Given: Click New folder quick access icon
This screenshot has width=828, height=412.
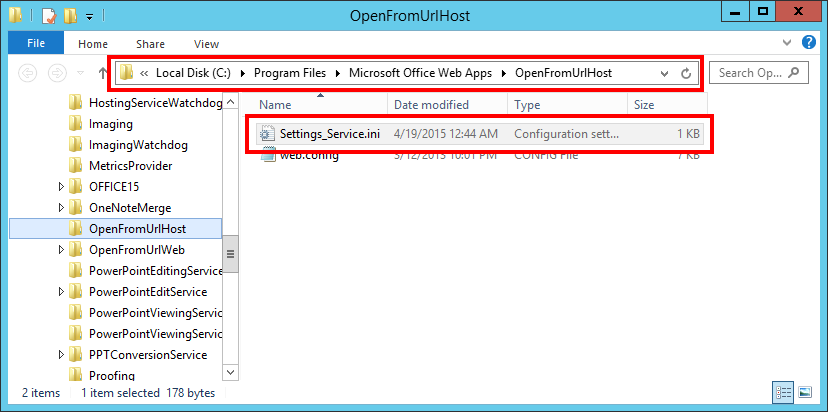Looking at the screenshot, I should (70, 15).
